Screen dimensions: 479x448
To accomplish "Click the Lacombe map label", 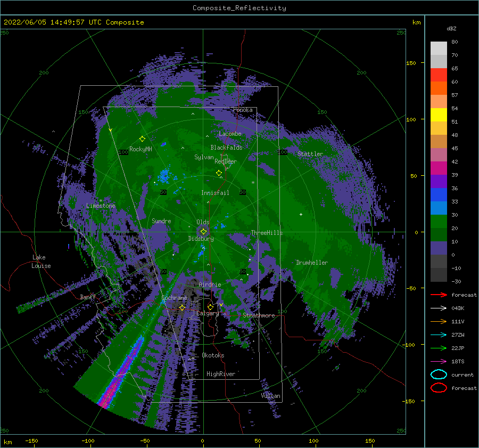I will (230, 134).
